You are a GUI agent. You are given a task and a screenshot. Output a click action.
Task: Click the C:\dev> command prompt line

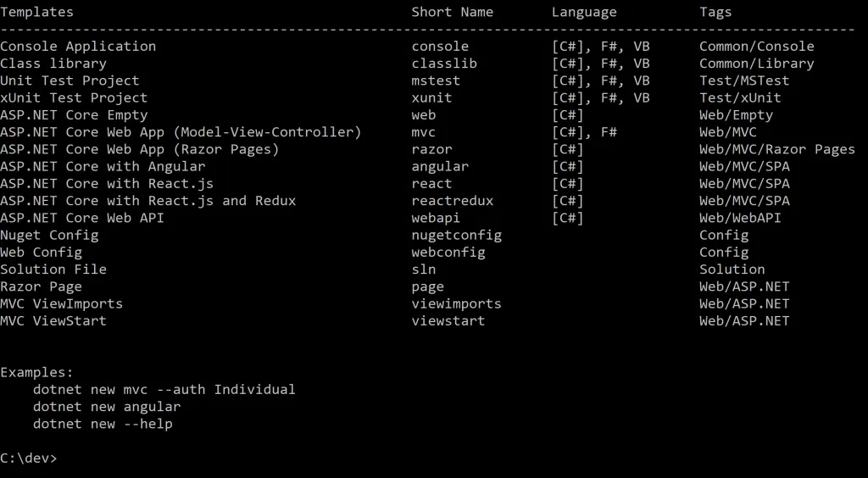[x=29, y=459]
